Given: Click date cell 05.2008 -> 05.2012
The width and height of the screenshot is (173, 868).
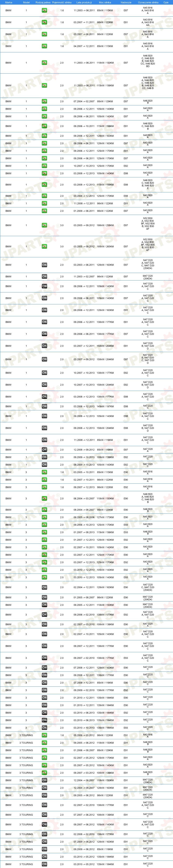Looking at the screenshot, I should click(x=84, y=735).
